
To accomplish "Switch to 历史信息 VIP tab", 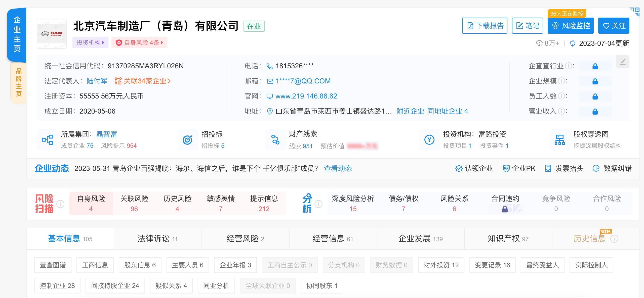I will [x=596, y=239].
